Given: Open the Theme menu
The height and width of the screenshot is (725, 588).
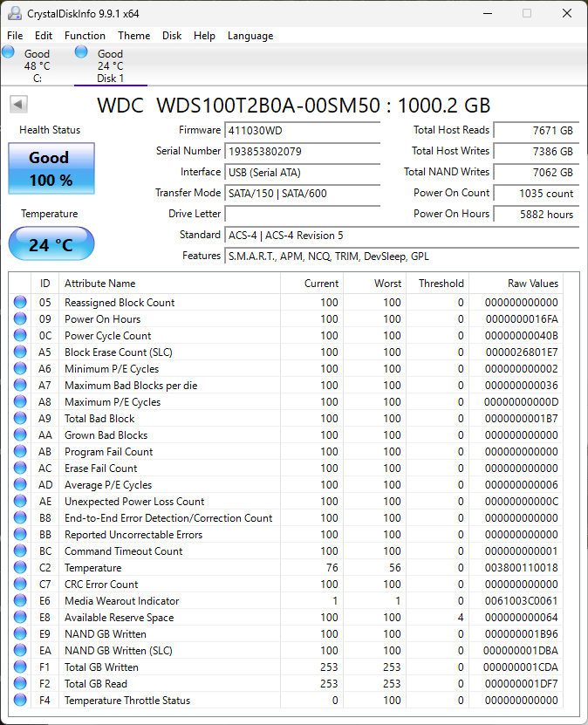Looking at the screenshot, I should (134, 36).
